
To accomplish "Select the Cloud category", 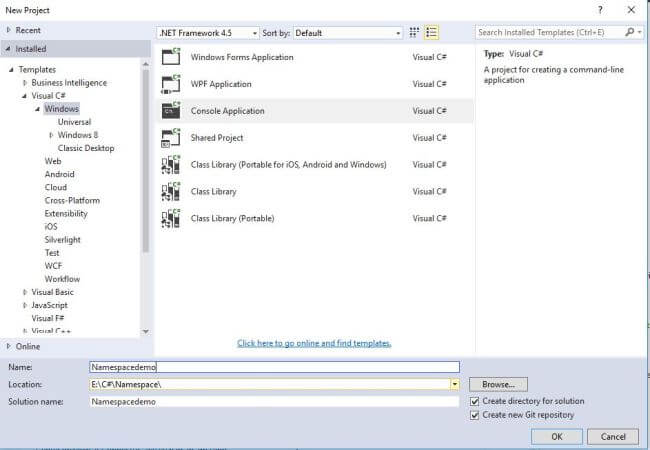I will point(56,187).
